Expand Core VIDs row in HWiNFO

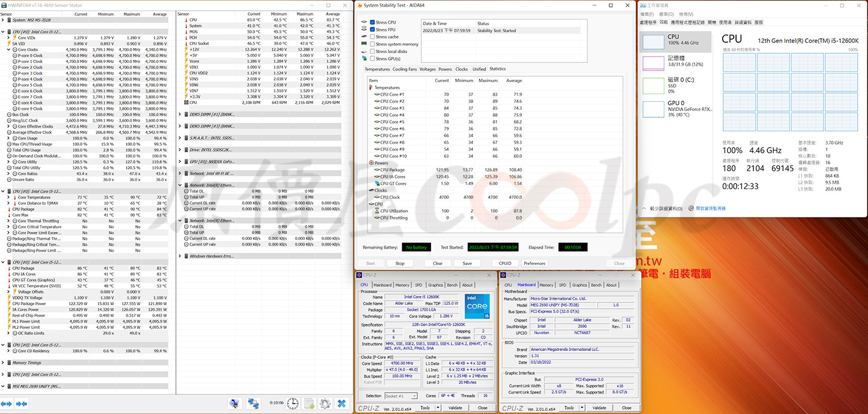(x=9, y=38)
